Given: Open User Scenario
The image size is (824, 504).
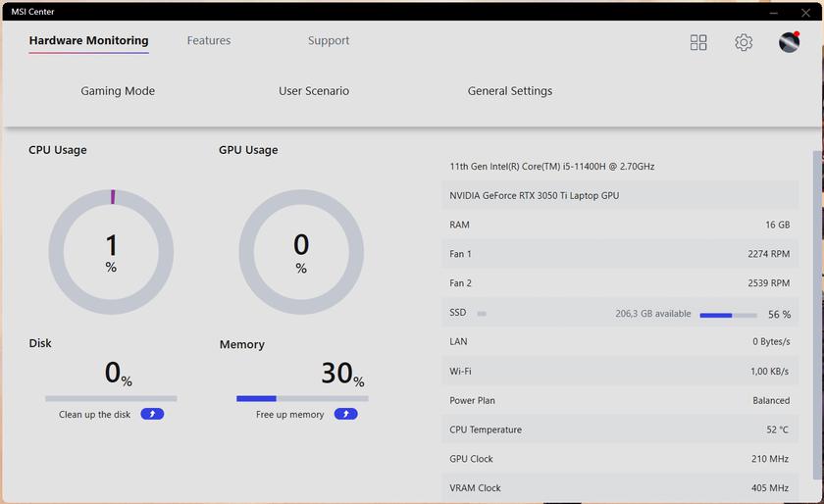Looking at the screenshot, I should click(314, 91).
